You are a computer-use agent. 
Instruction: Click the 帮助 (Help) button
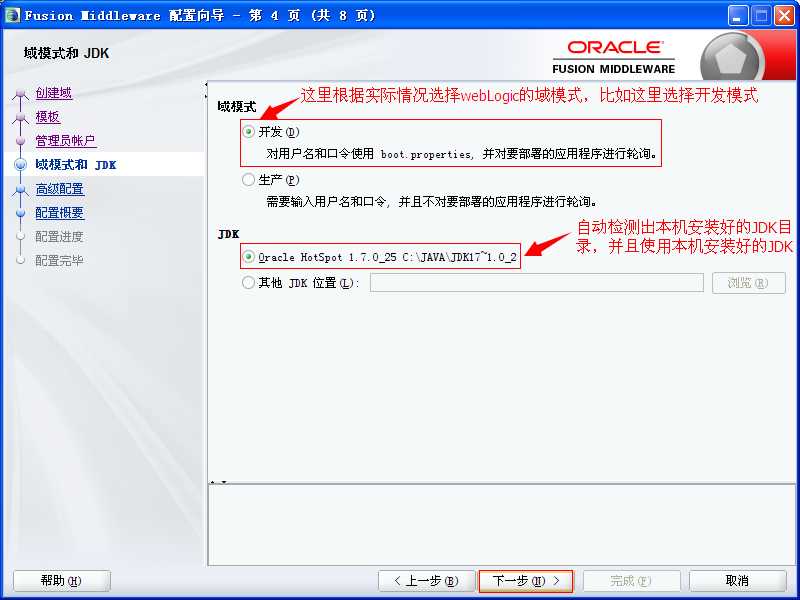[61, 581]
